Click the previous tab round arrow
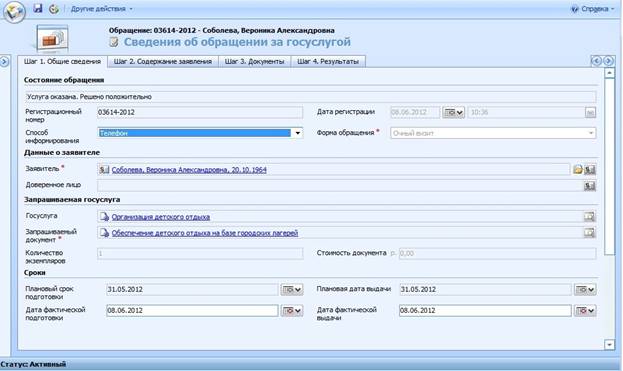This screenshot has height=371, width=623. 596,61
